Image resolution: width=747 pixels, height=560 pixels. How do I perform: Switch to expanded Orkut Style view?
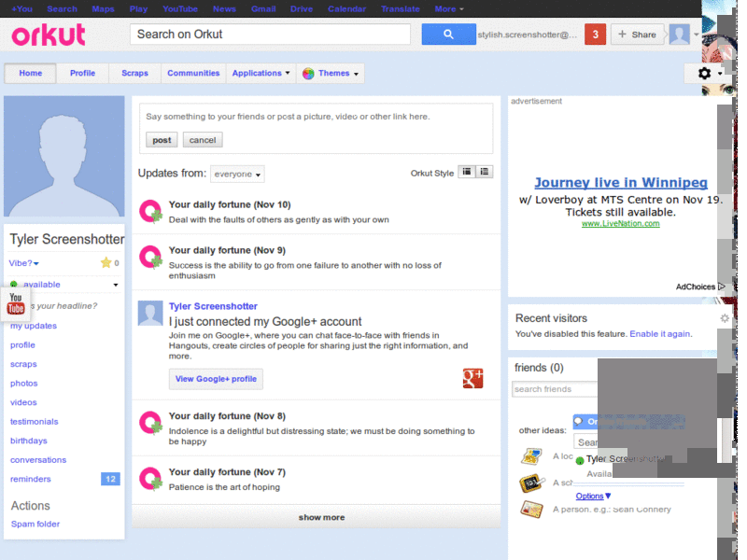[x=467, y=172]
